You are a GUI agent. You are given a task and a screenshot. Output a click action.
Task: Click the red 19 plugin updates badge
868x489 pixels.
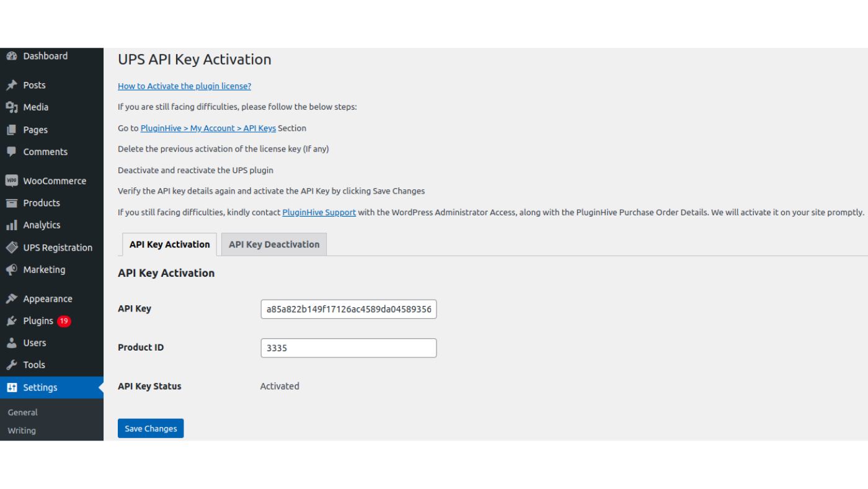coord(64,321)
